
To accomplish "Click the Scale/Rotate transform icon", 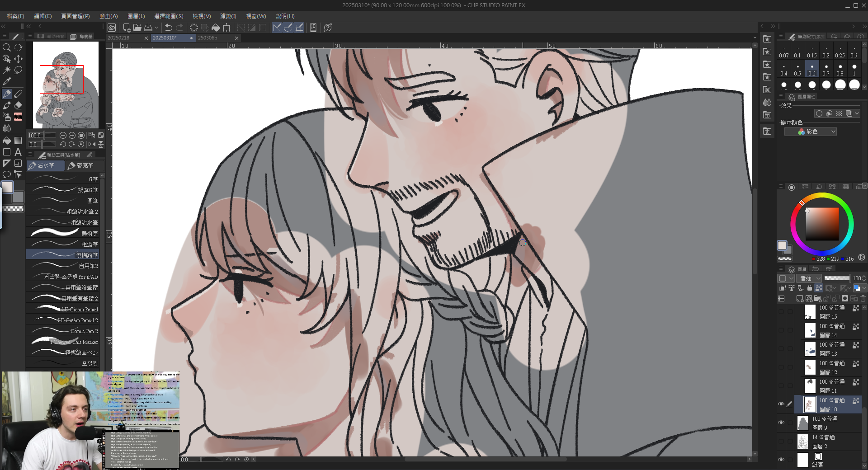I will pos(226,28).
